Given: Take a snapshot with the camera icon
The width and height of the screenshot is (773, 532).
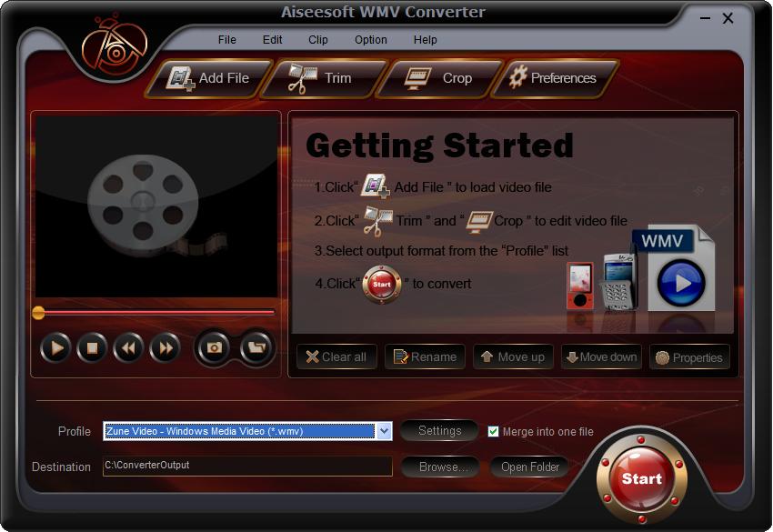Looking at the screenshot, I should coord(215,347).
